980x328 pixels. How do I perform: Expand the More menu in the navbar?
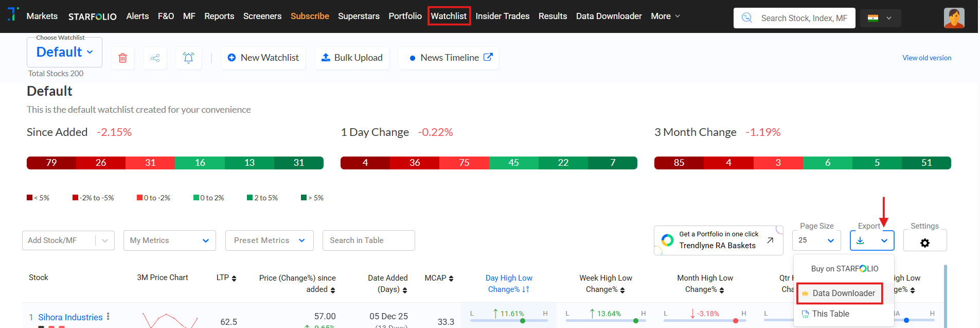[665, 16]
